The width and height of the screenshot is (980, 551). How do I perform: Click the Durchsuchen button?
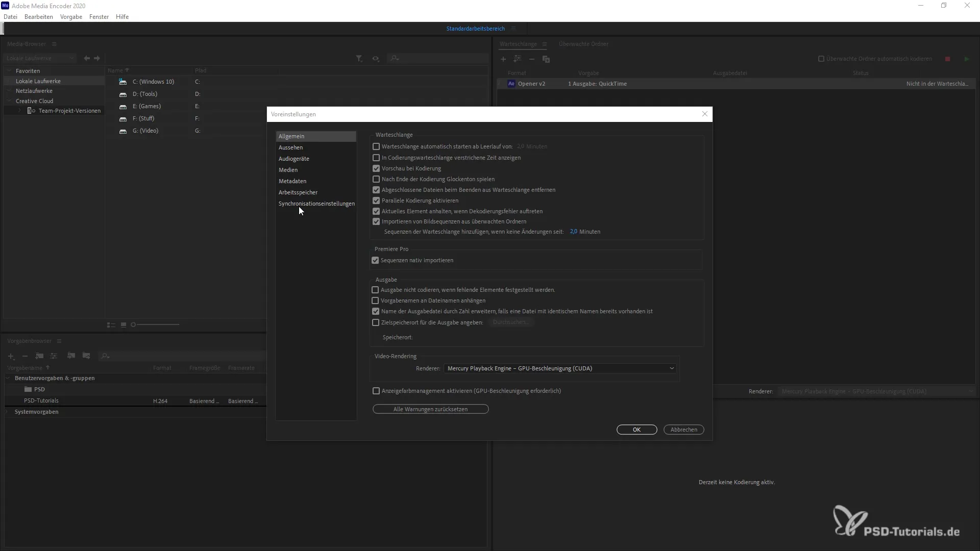point(511,322)
